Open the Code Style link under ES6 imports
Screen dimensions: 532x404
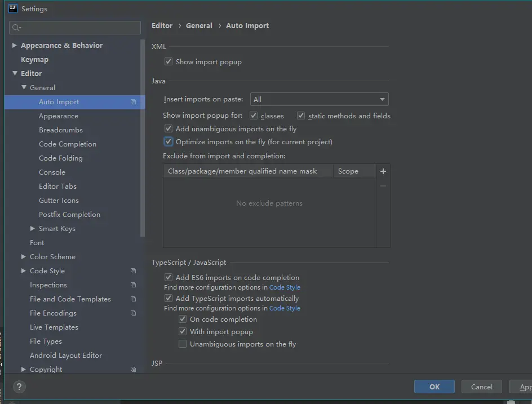[285, 287]
